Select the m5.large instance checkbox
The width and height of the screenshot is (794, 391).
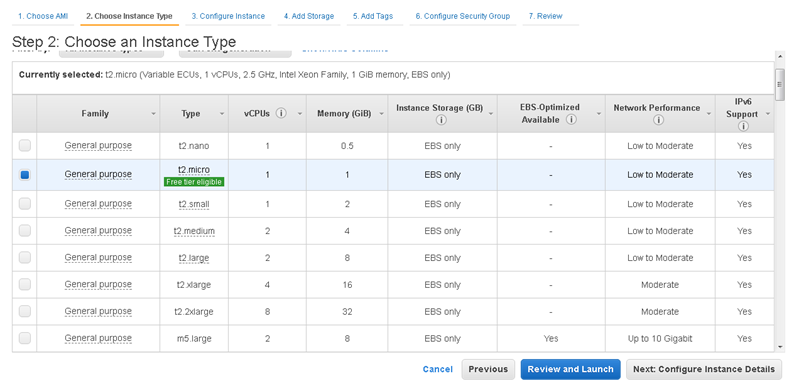click(x=24, y=338)
